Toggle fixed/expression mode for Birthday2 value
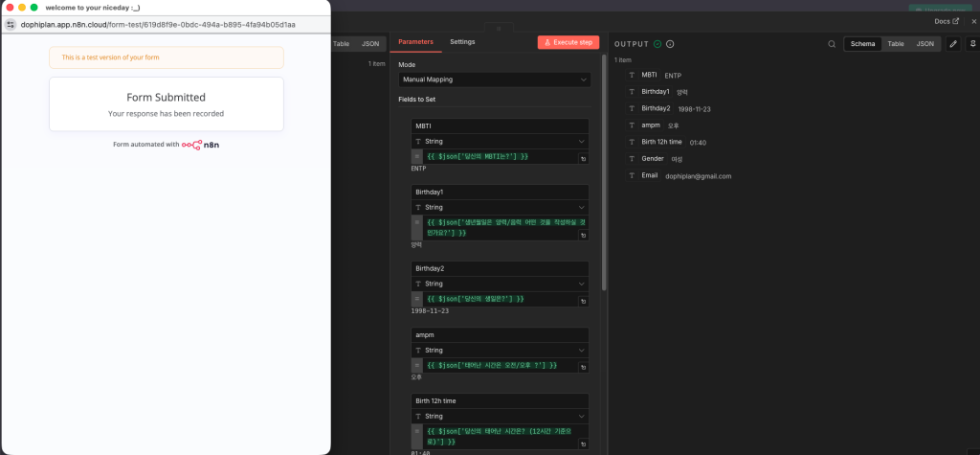The height and width of the screenshot is (455, 980). tap(416, 299)
